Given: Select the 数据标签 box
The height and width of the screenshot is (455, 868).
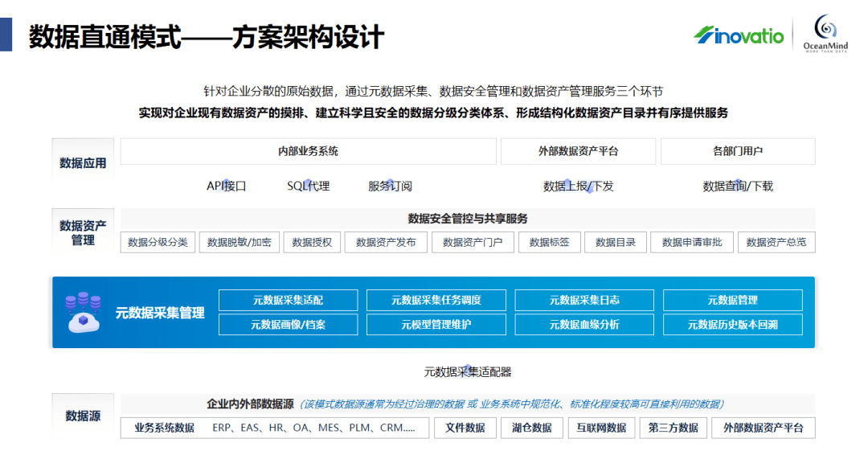Looking at the screenshot, I should pyautogui.click(x=549, y=242).
